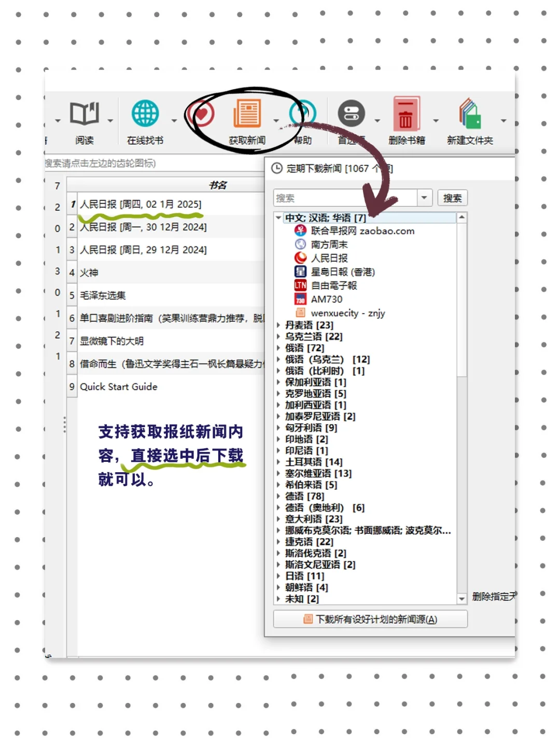Click the 首选项 preferences toggle icon
This screenshot has width=560, height=748.
coord(352,114)
